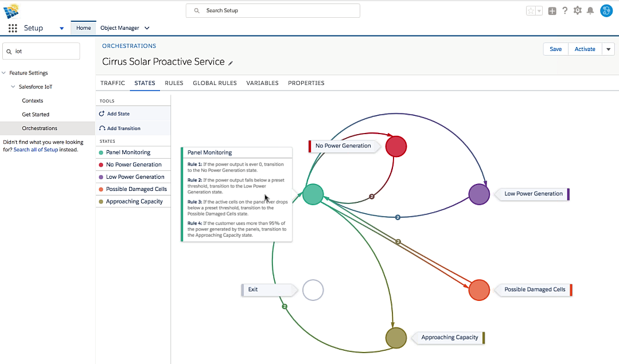Open the dropdown next to Activate
619x364 pixels.
[x=608, y=49]
